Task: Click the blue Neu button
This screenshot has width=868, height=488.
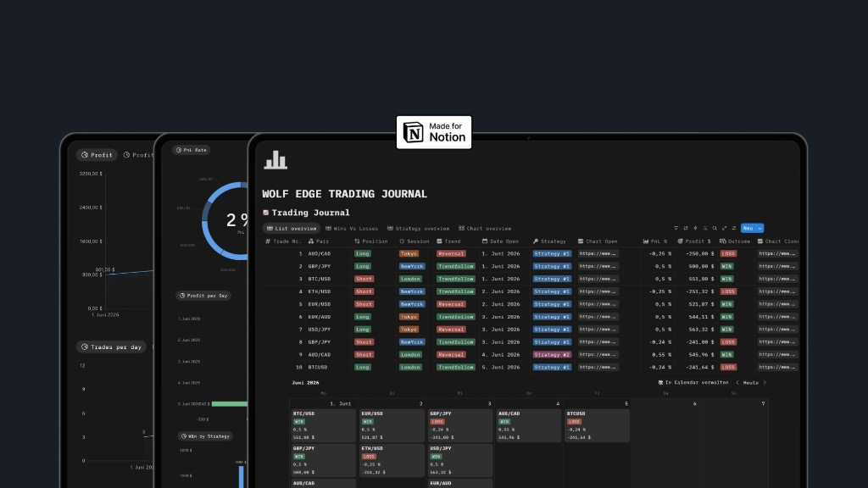Action: coord(748,228)
